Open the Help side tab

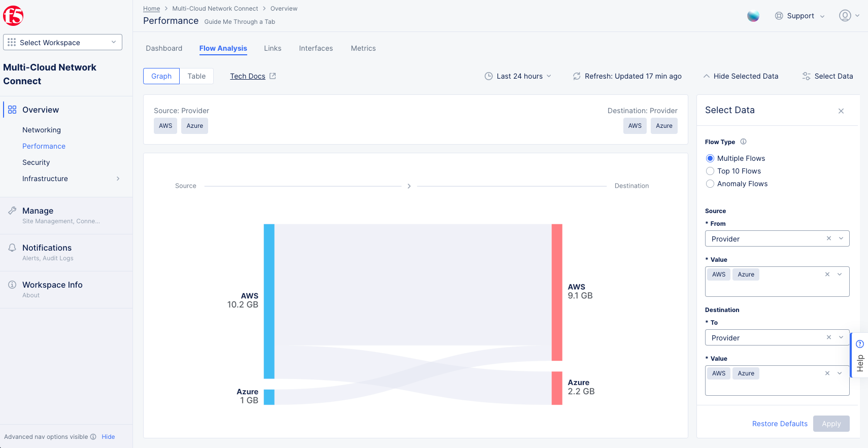859,356
